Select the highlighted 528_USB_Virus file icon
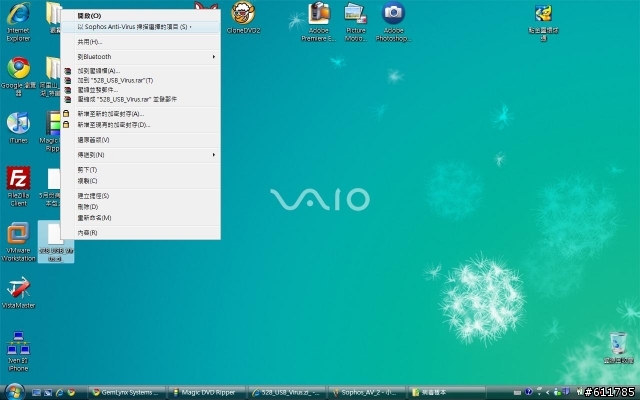This screenshot has width=640, height=400. click(x=56, y=242)
